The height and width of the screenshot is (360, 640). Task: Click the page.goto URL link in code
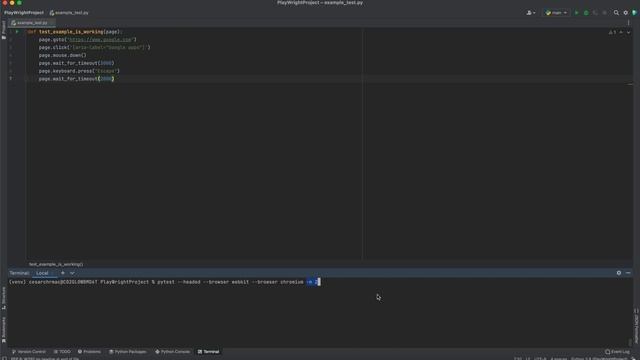(100, 40)
